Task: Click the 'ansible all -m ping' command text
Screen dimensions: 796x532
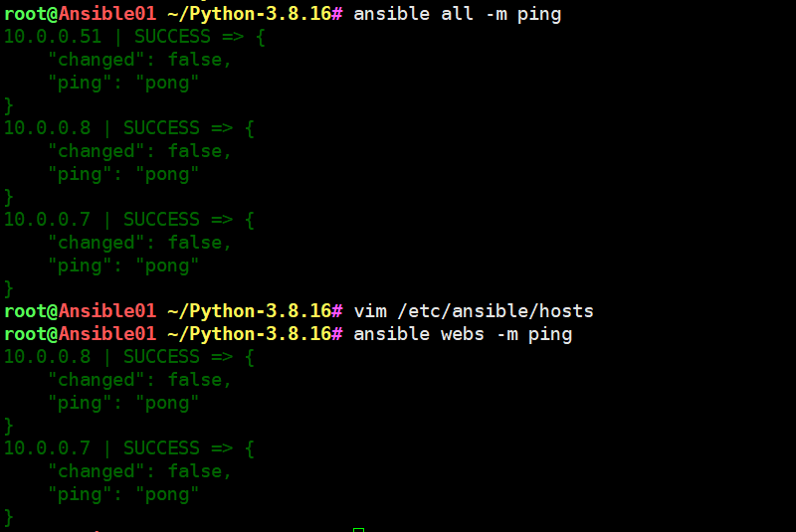Action: click(x=458, y=14)
